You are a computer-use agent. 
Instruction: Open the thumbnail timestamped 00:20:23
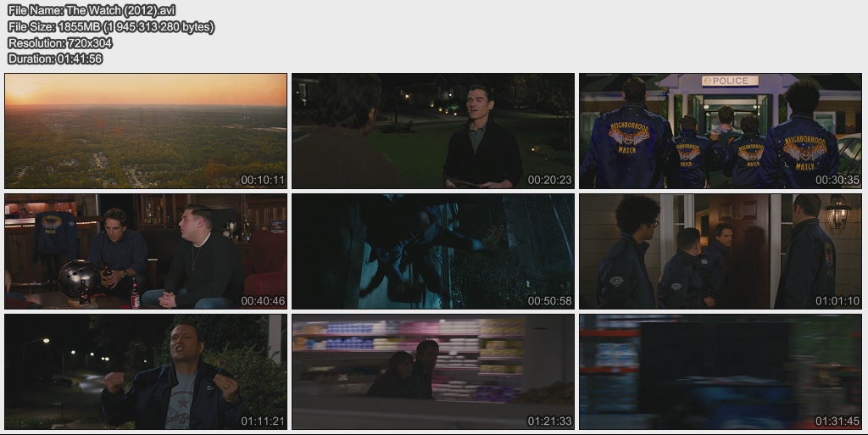click(x=433, y=131)
